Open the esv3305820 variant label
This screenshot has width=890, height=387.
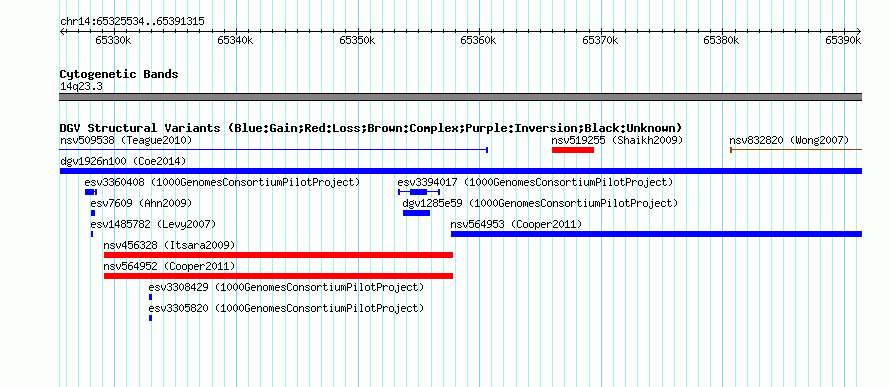286,308
